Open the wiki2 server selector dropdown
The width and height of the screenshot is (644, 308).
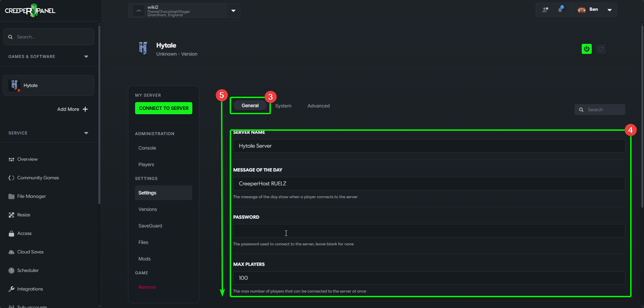(x=233, y=10)
